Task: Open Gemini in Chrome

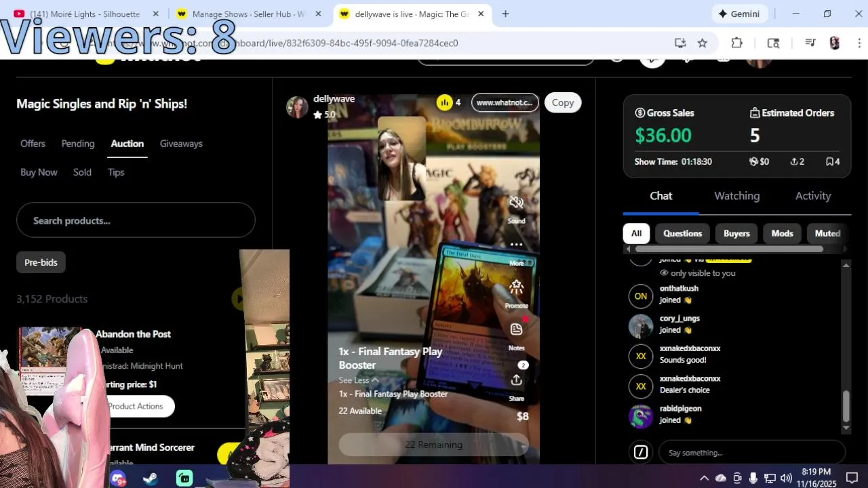Action: [739, 14]
